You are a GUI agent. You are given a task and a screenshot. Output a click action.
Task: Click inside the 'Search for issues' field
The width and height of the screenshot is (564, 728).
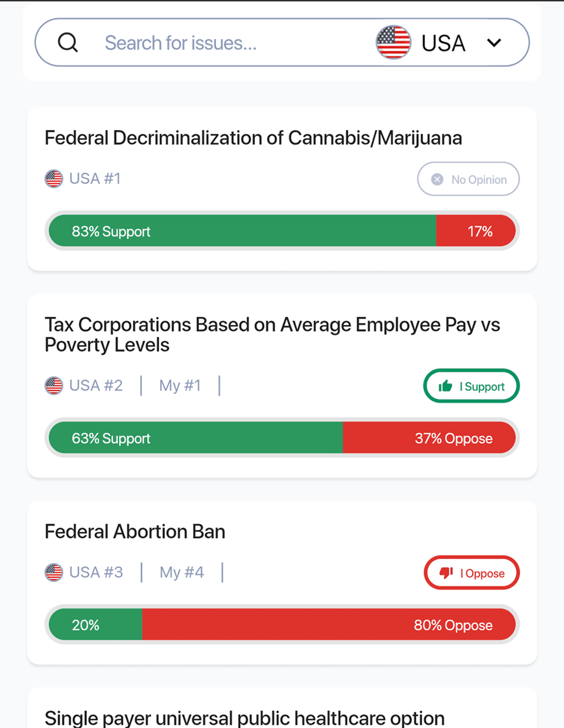[x=181, y=42]
